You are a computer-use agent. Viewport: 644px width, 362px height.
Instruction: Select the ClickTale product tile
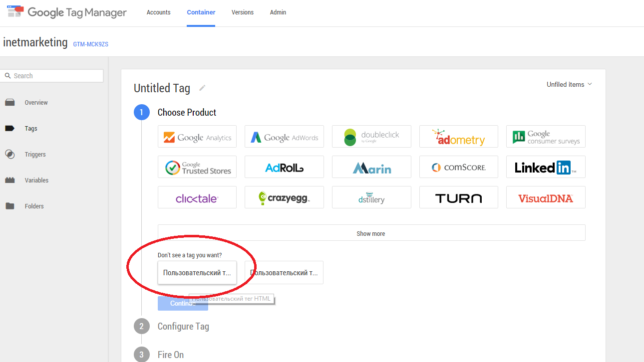click(x=197, y=197)
